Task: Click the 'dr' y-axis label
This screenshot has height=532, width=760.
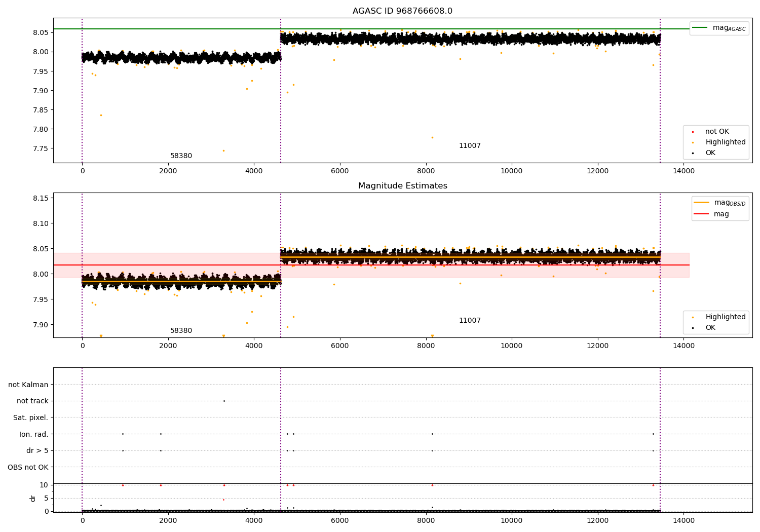Action: click(33, 498)
